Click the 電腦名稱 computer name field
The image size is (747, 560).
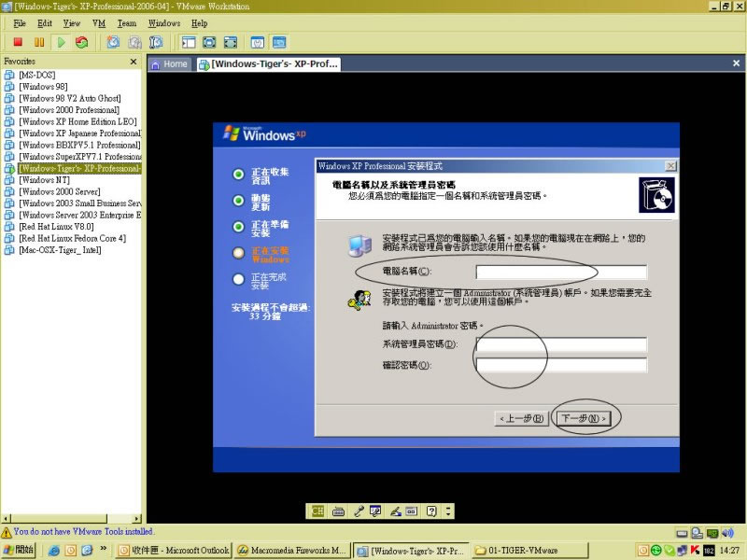561,272
